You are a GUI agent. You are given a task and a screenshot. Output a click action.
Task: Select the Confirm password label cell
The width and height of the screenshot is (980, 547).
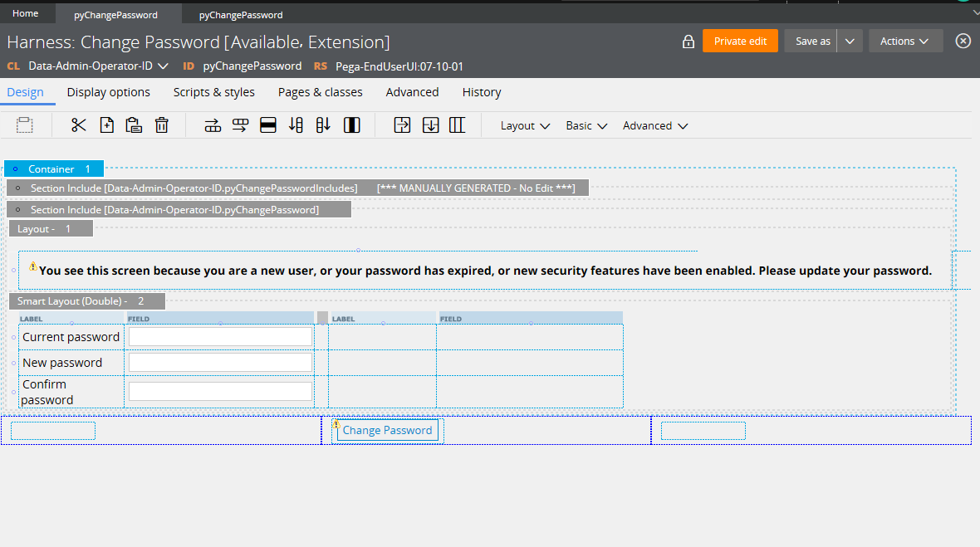click(71, 392)
